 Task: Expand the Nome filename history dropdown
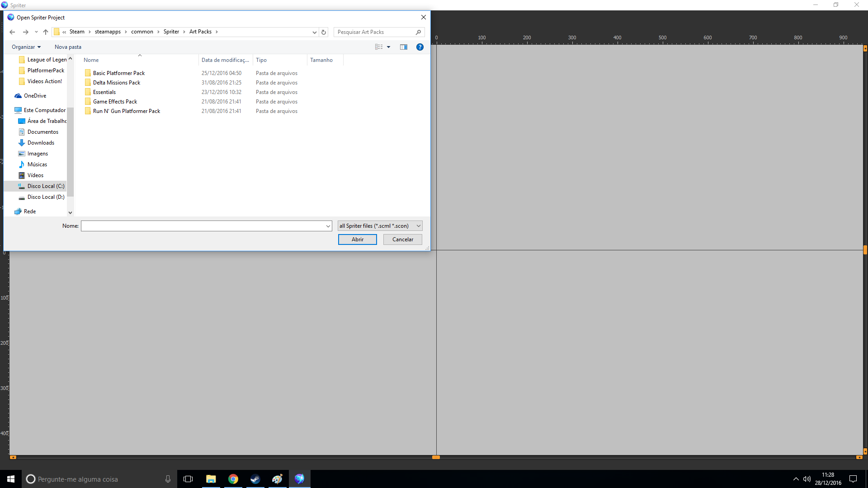coord(328,226)
